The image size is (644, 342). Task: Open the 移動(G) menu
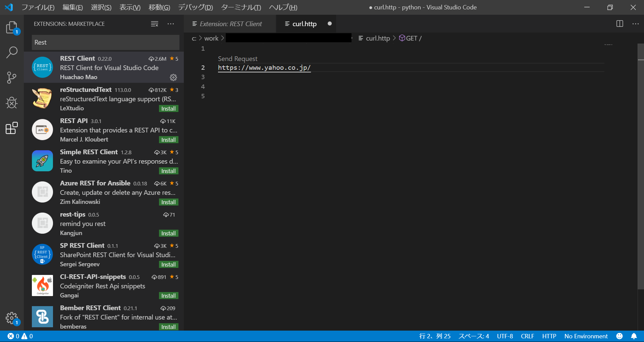(x=159, y=7)
